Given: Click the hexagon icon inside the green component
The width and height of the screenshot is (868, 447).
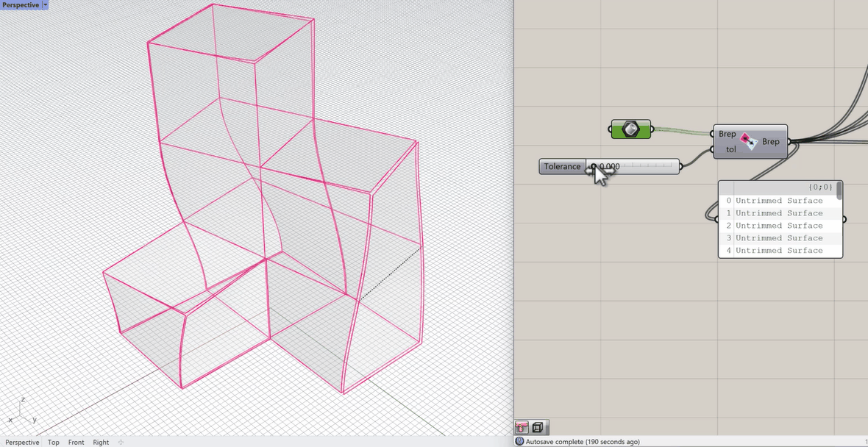Looking at the screenshot, I should pos(631,129).
